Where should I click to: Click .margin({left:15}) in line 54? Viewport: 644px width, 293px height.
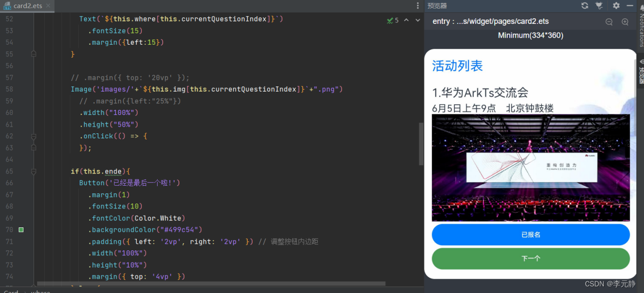[x=126, y=42]
